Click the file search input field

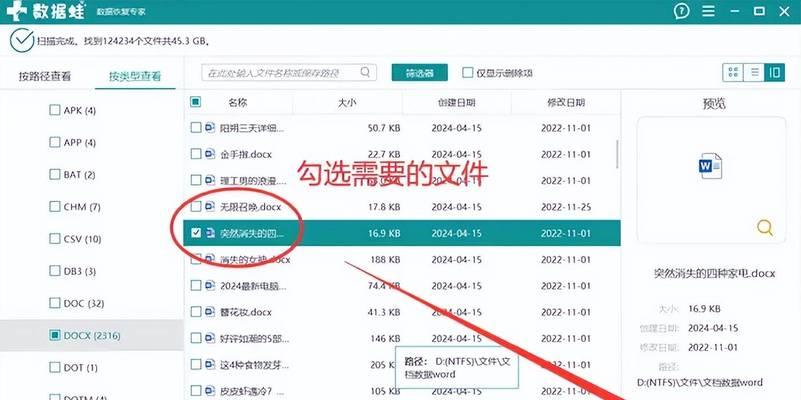(289, 73)
